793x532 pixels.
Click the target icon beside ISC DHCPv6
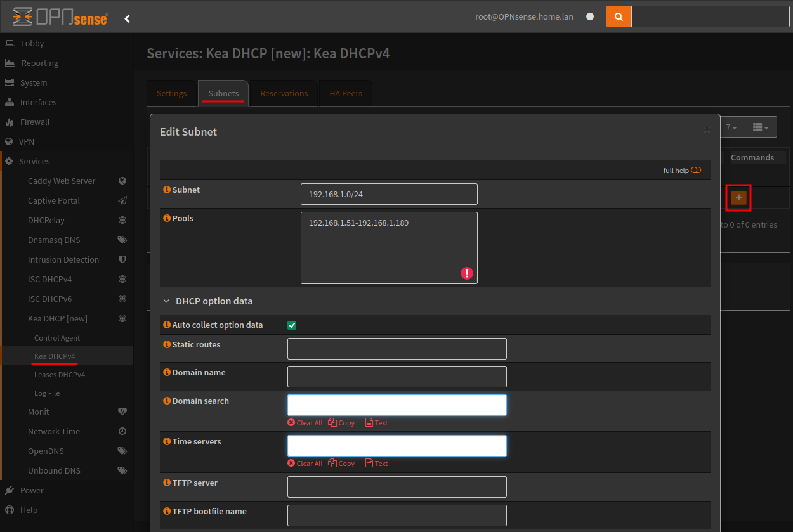[122, 299]
